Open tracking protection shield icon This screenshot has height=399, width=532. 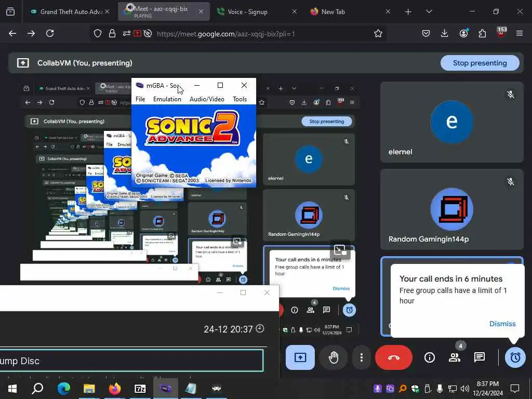98,34
